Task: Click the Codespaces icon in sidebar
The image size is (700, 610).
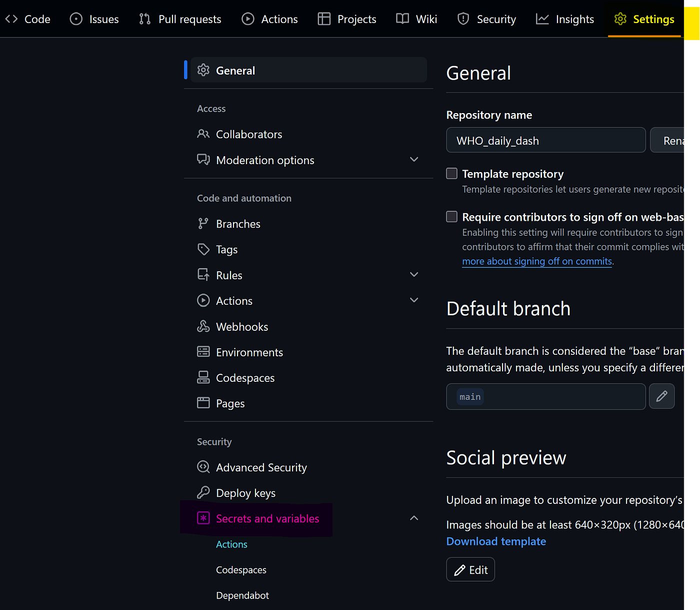Action: tap(203, 377)
